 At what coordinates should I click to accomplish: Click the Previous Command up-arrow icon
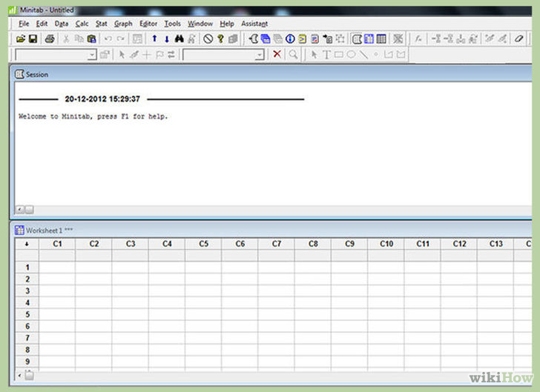(x=154, y=39)
